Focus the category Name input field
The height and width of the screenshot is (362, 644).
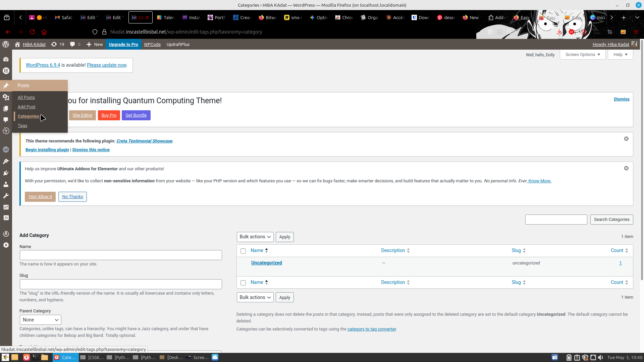[121, 255]
